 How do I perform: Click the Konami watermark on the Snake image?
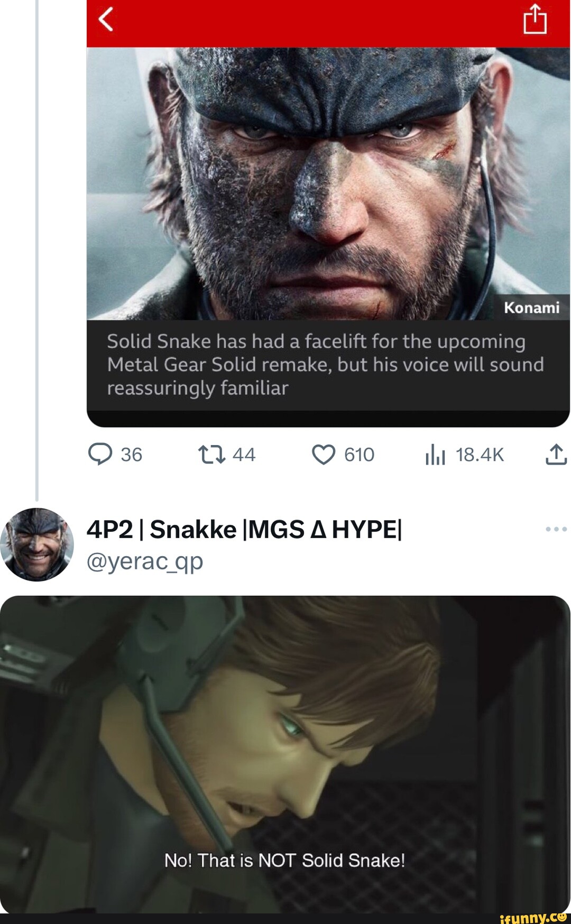coord(532,307)
